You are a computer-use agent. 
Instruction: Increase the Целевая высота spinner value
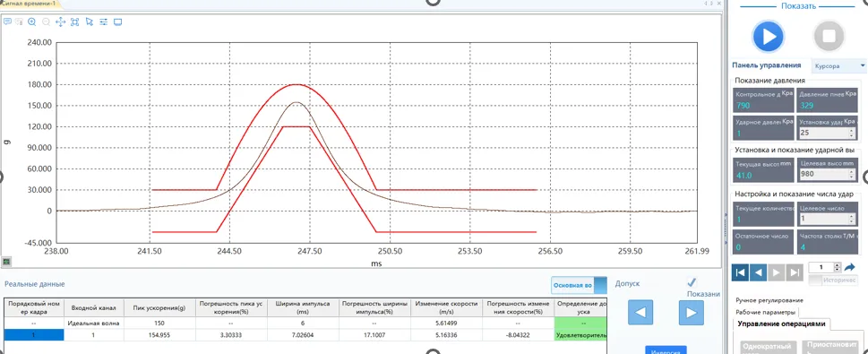[851, 172]
